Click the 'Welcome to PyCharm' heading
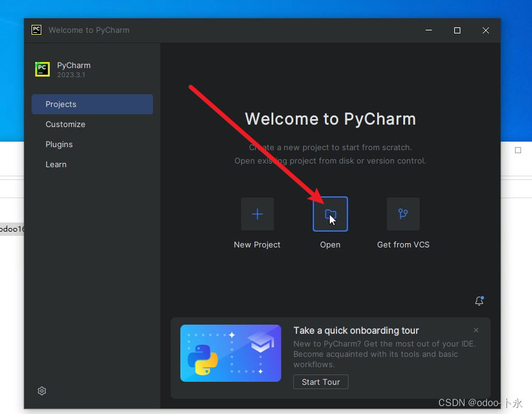 pos(330,119)
